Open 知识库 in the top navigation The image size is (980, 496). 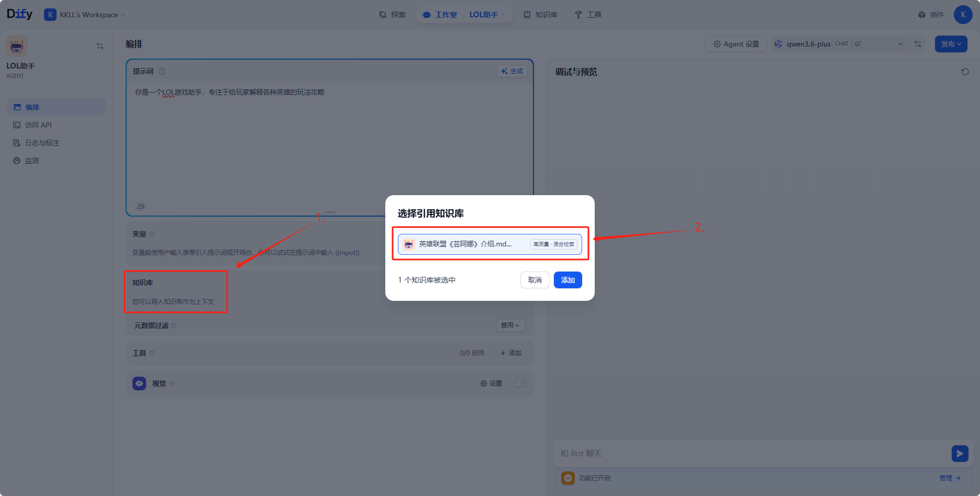pos(541,15)
